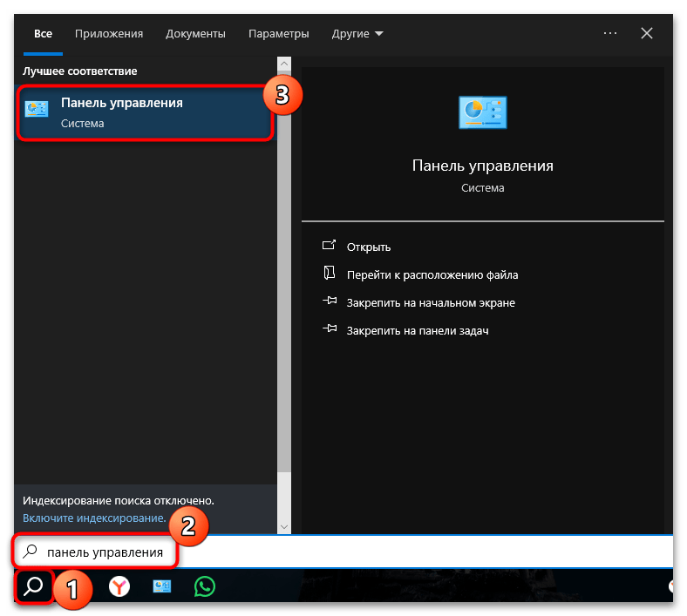
Task: Open WhatsApp from the taskbar
Action: tap(204, 587)
